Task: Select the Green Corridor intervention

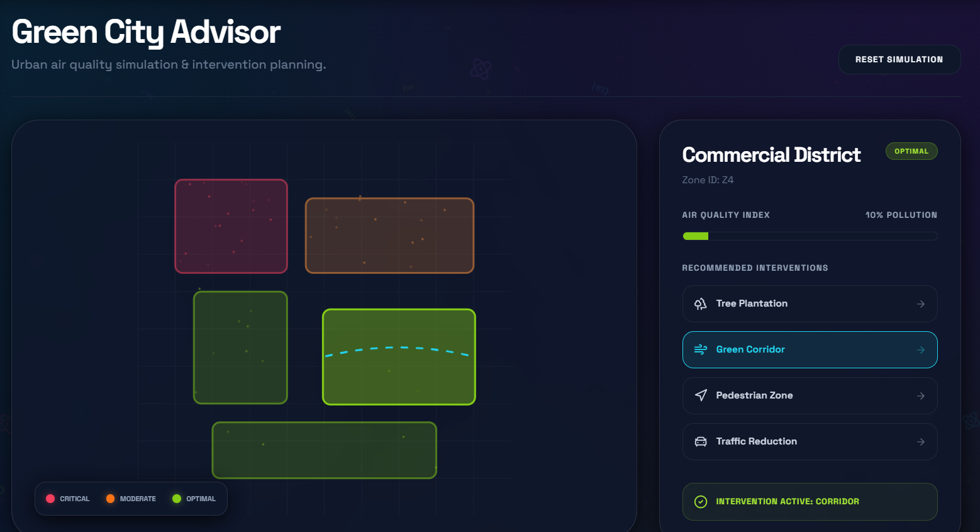Action: (x=810, y=350)
